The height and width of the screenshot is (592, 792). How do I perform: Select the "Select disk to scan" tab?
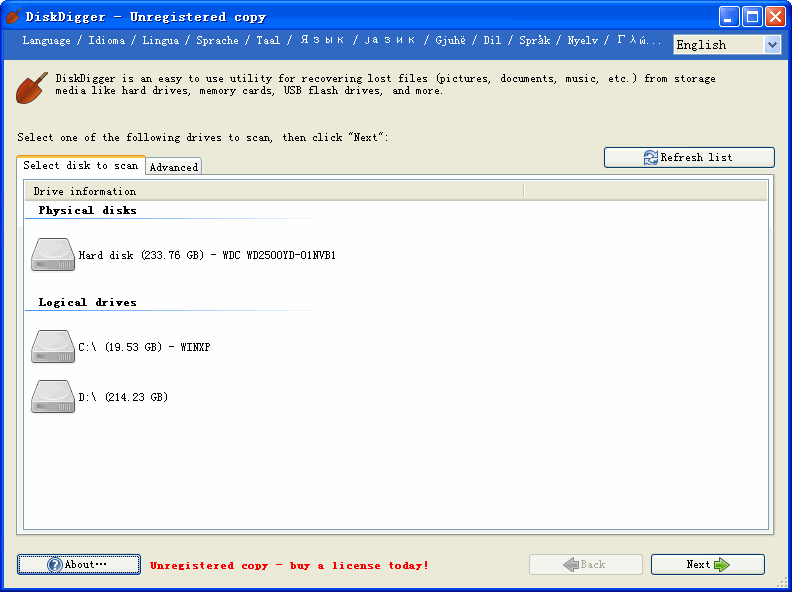point(81,166)
